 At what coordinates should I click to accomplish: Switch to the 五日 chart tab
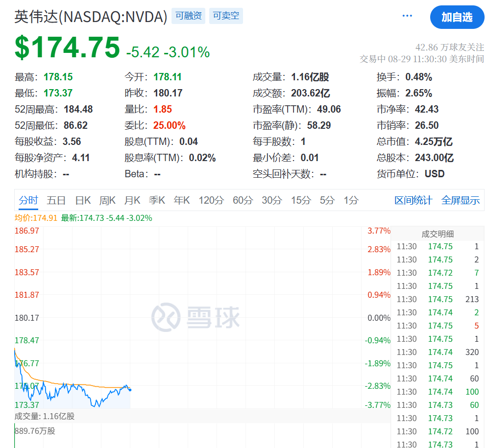tap(56, 200)
